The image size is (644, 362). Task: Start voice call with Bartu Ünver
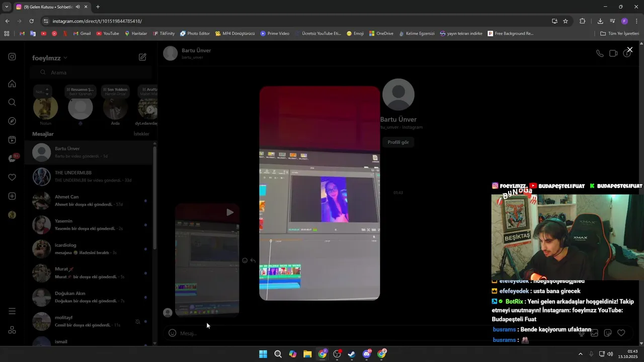(600, 53)
